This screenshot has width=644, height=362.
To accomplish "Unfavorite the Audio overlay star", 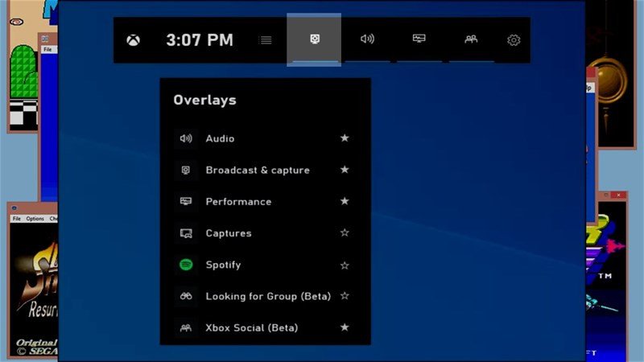I will (x=345, y=138).
